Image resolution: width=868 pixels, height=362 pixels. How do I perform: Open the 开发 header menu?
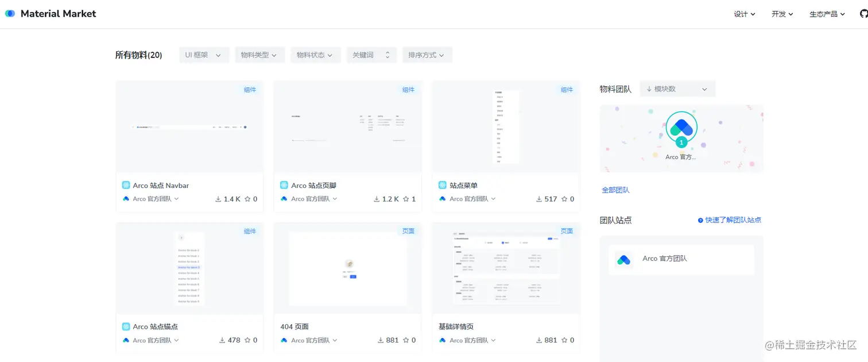coord(782,14)
